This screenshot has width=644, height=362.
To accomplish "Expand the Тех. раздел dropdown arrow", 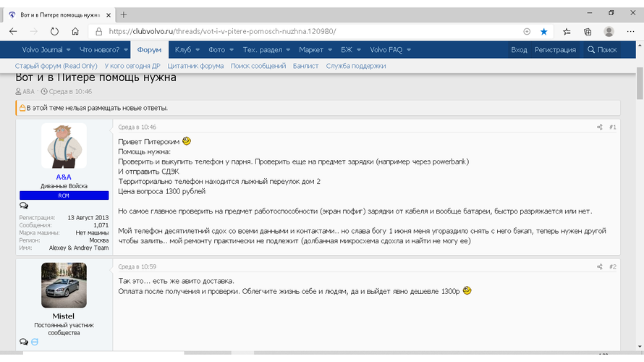I will (x=287, y=50).
